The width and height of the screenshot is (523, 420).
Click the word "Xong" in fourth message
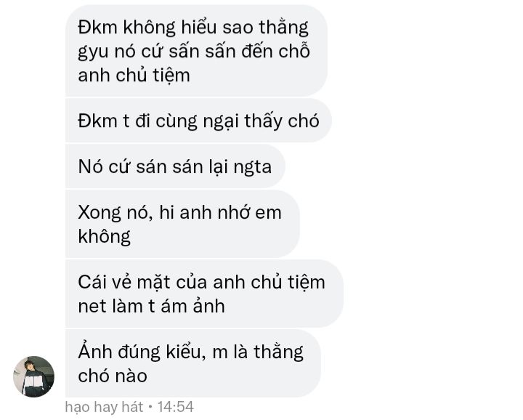[x=100, y=213]
